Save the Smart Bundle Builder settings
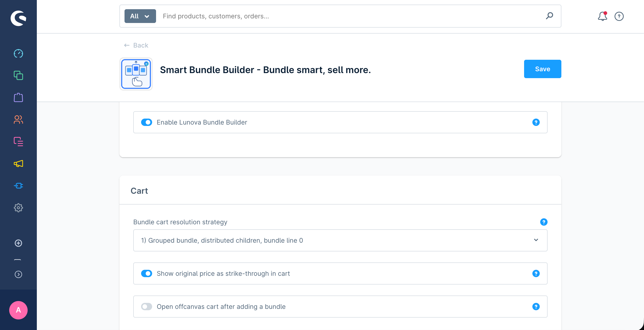644x330 pixels. (x=542, y=69)
